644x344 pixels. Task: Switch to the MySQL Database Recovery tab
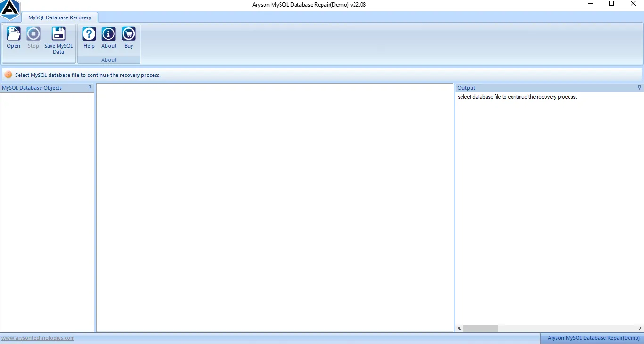(x=60, y=17)
